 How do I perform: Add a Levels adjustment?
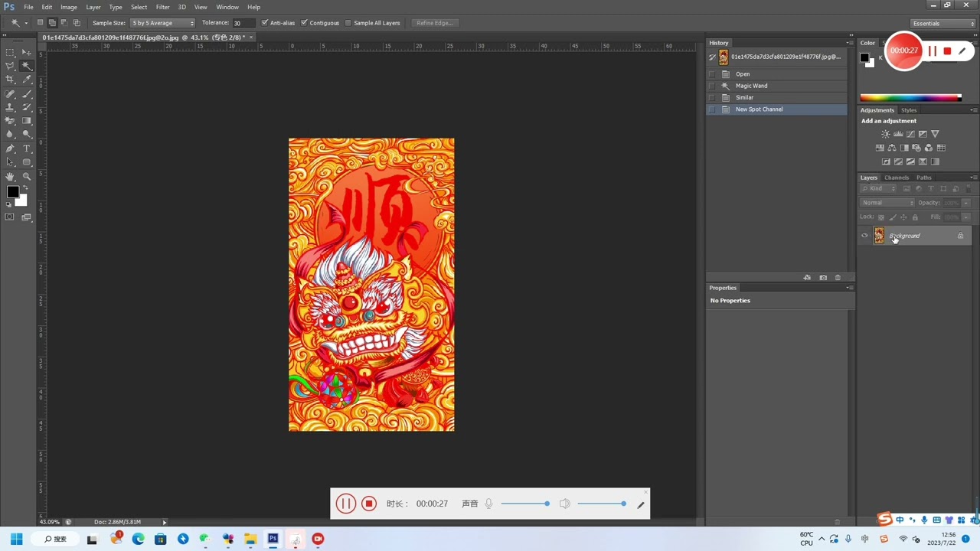pyautogui.click(x=898, y=134)
